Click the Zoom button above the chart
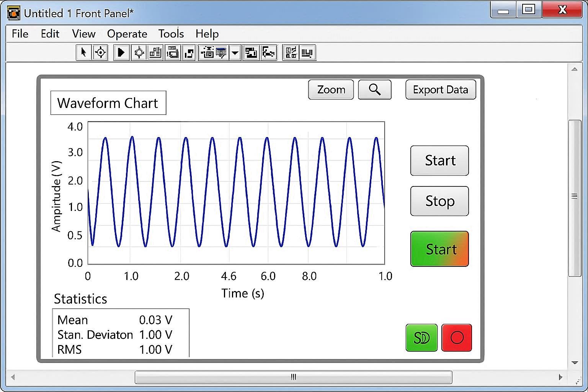Viewport: 588px width, 392px height. pos(330,89)
